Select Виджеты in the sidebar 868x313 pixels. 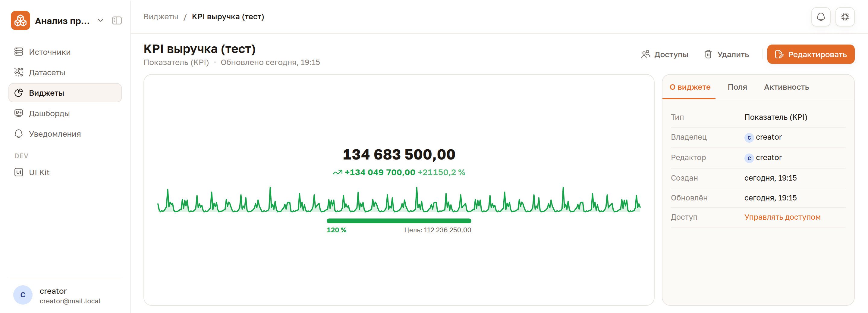(x=65, y=93)
